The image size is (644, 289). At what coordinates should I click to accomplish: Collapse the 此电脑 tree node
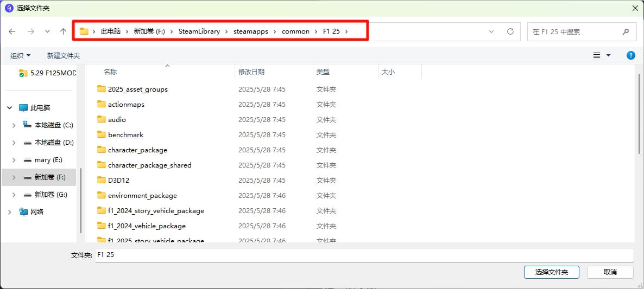tap(10, 108)
